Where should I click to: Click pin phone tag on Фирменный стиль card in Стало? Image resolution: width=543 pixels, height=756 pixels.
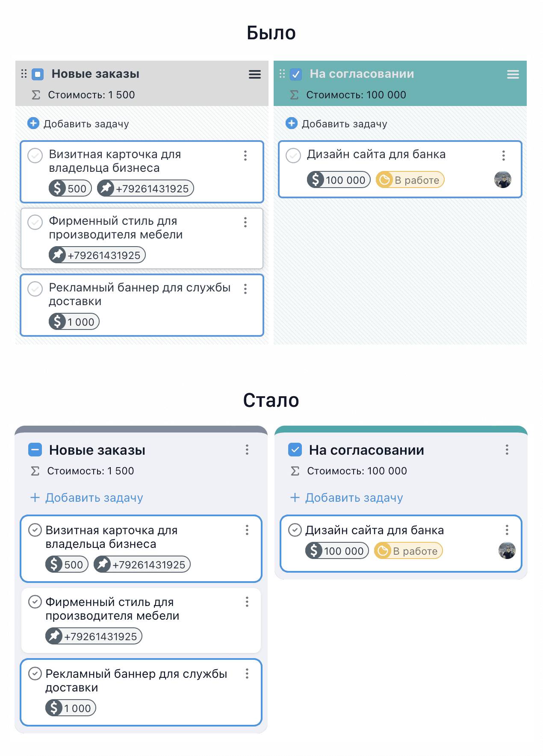94,636
